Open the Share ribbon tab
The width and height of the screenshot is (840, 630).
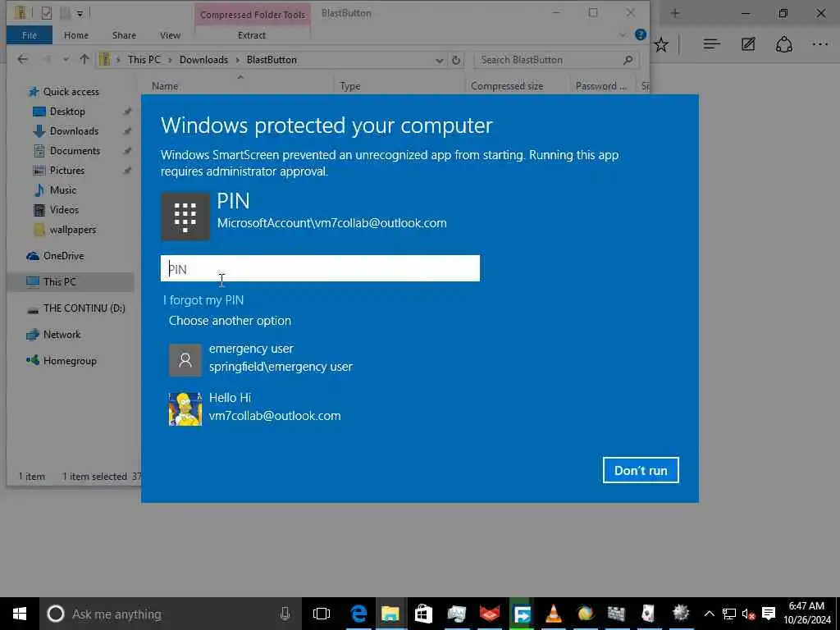(x=124, y=34)
